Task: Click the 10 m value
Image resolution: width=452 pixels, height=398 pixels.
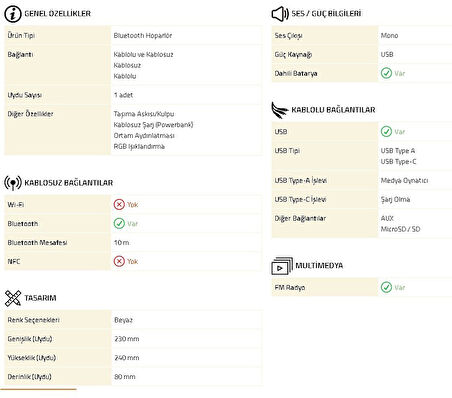Action: coord(121,242)
